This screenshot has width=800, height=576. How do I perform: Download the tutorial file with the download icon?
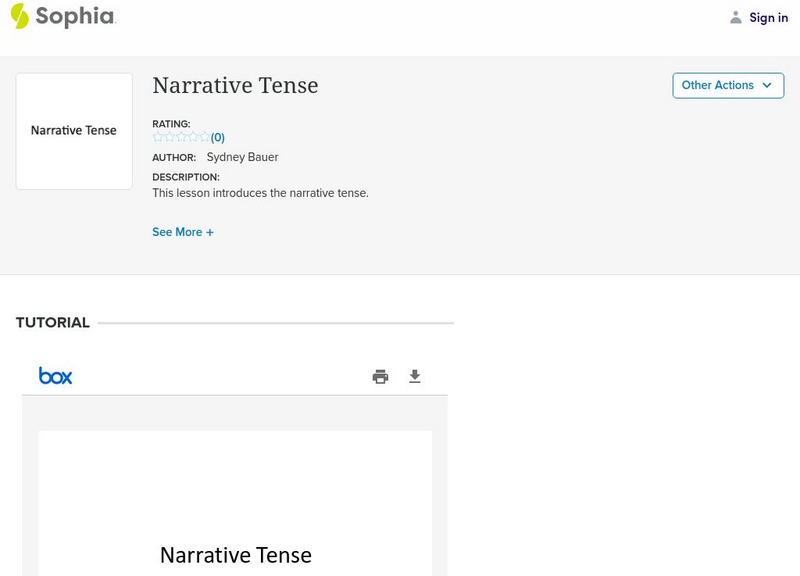(x=415, y=377)
